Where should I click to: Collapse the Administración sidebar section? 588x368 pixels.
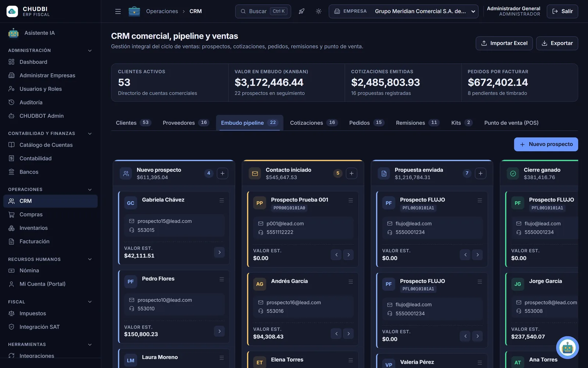point(90,50)
